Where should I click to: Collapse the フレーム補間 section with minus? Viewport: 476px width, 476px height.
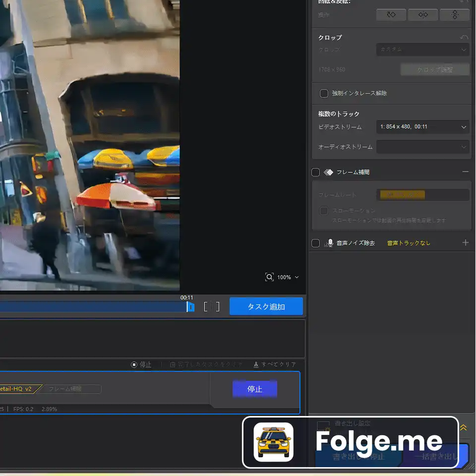click(465, 172)
